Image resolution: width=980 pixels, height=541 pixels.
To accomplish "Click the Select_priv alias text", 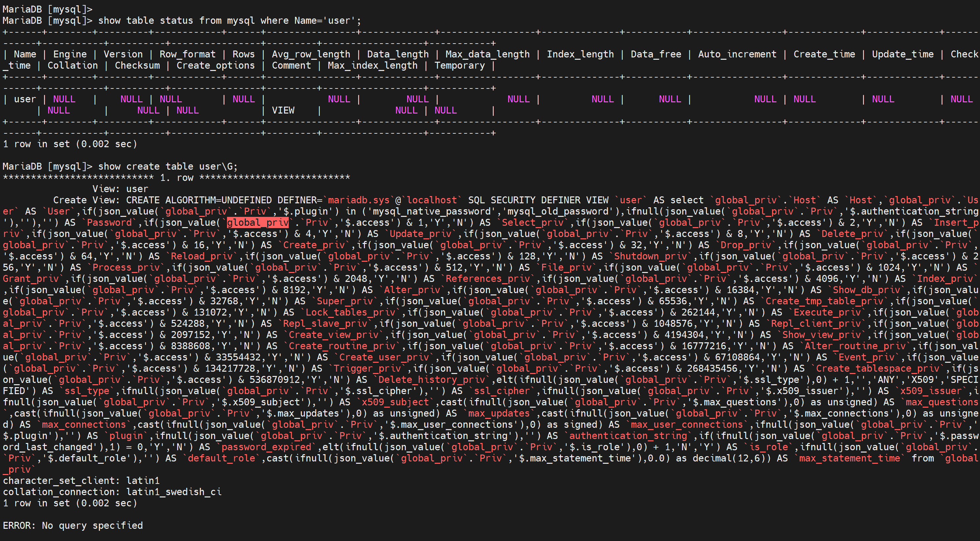I will click(532, 222).
